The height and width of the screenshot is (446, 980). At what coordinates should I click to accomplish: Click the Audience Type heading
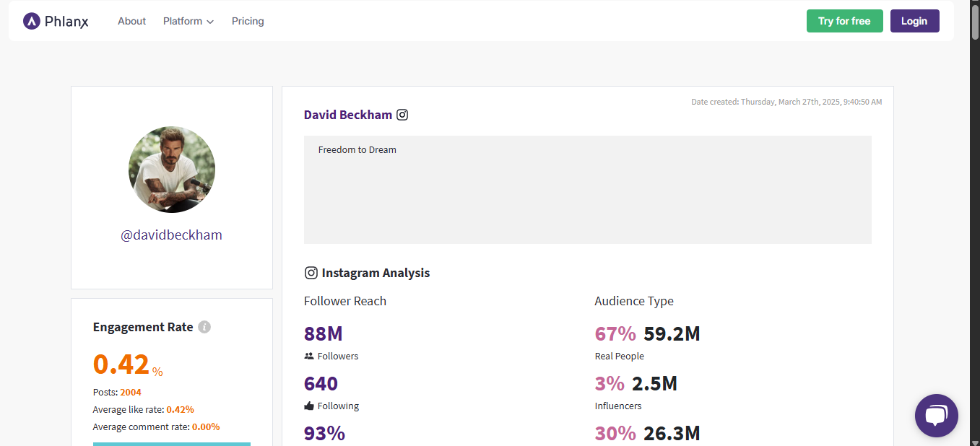pos(634,301)
